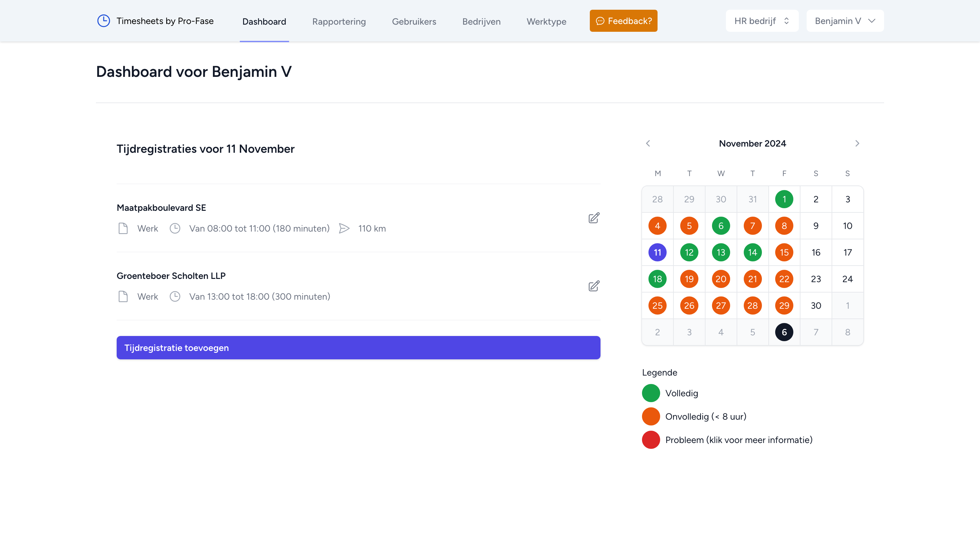Open the Gebruikers section
Viewport: 980px width, 539px height.
coord(414,21)
